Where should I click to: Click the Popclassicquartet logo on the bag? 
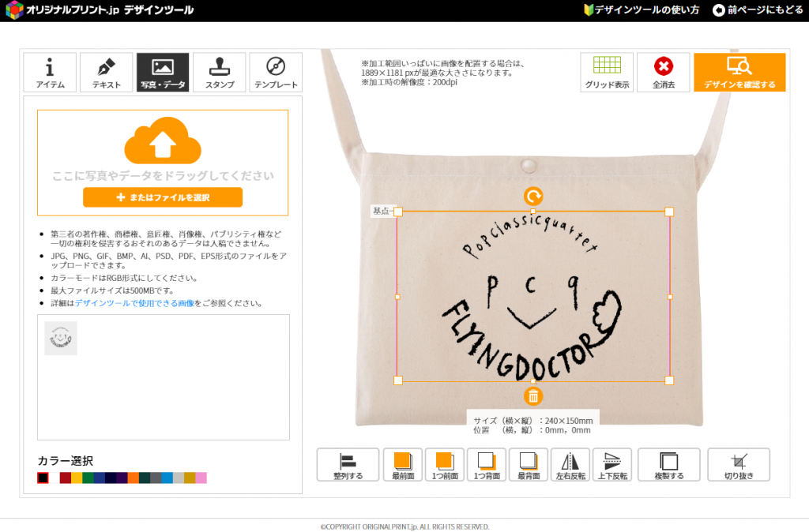(532, 297)
